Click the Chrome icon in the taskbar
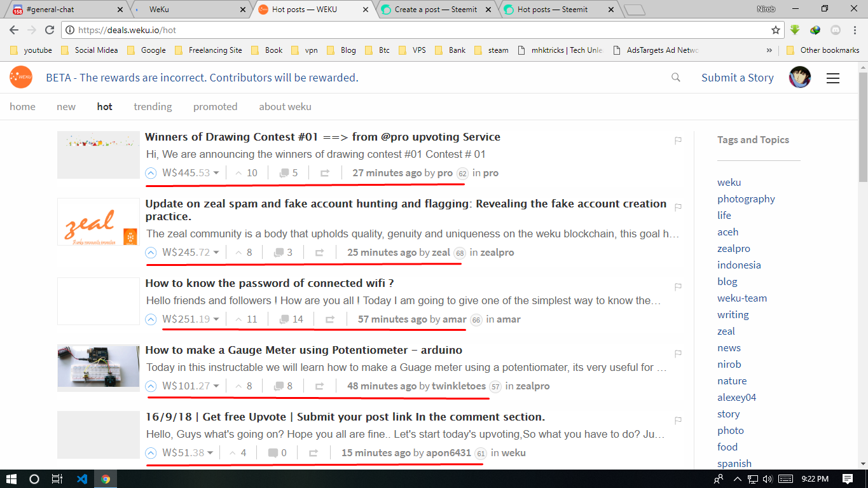The height and width of the screenshot is (488, 868). click(106, 479)
